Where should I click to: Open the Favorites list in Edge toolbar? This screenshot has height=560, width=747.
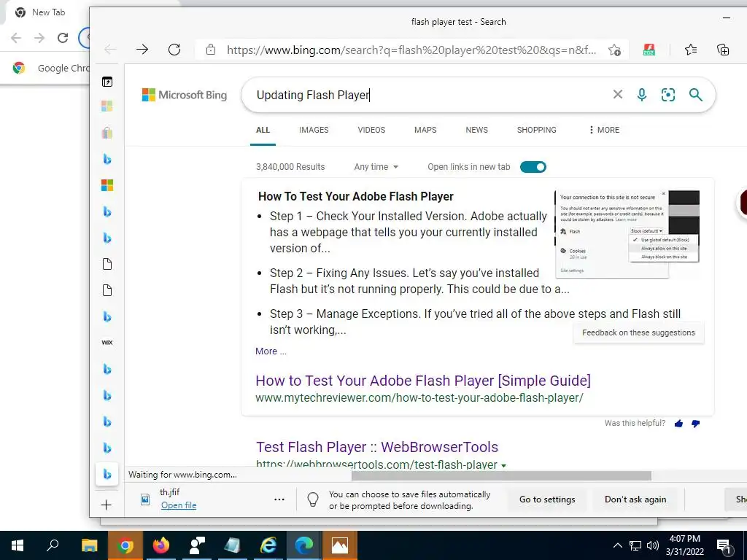691,50
